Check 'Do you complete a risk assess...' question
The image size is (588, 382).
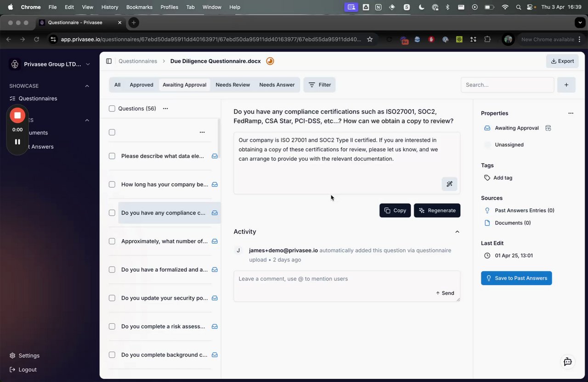coord(112,327)
